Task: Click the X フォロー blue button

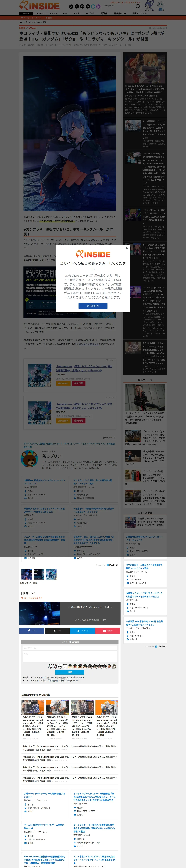Action: (82, 631)
